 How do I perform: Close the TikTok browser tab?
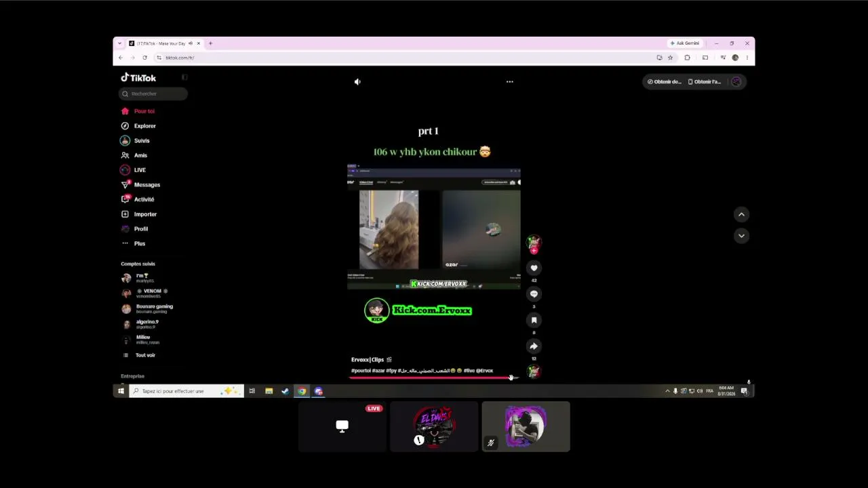click(198, 43)
